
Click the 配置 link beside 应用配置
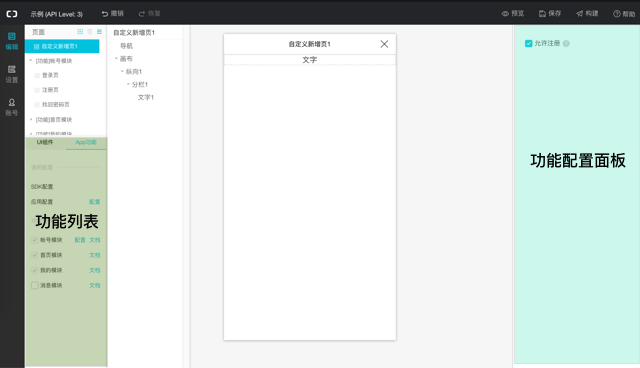(x=95, y=202)
